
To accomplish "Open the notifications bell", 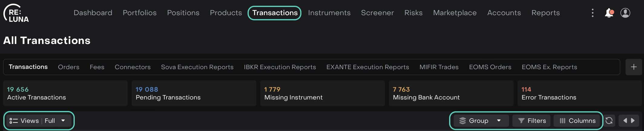I will 609,13.
